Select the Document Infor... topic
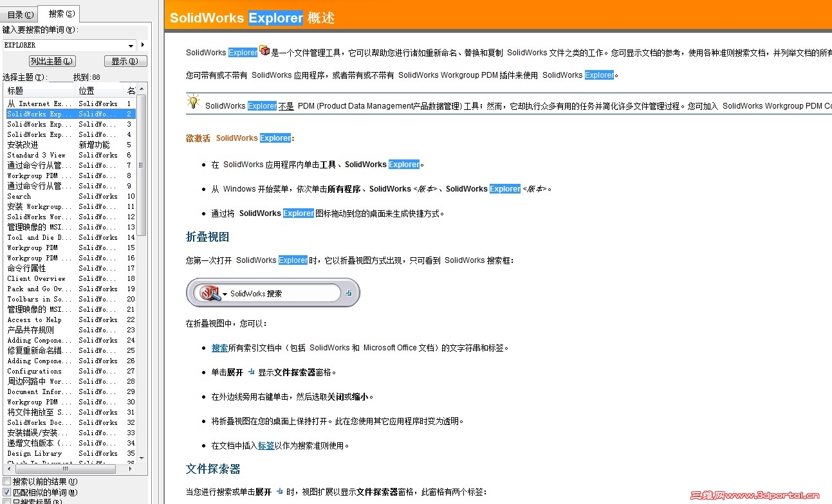 pos(71,392)
